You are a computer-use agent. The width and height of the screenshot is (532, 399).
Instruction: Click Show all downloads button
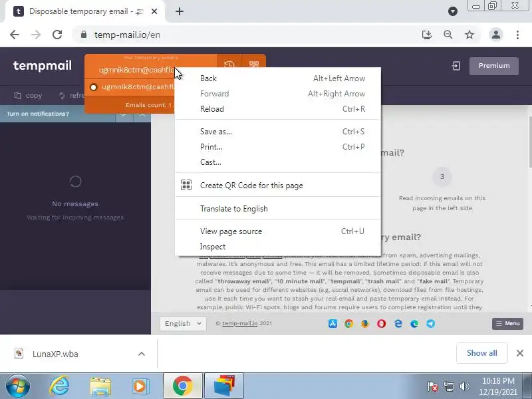[x=481, y=353]
